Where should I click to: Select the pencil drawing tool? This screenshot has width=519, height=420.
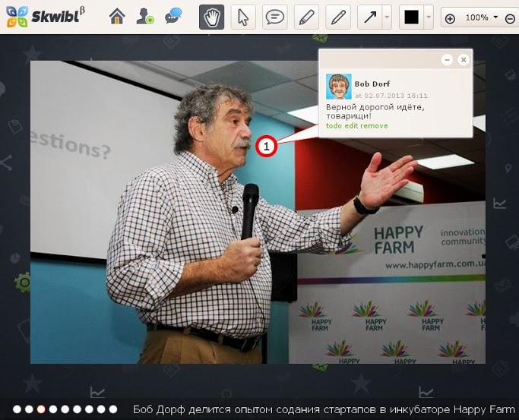point(338,17)
